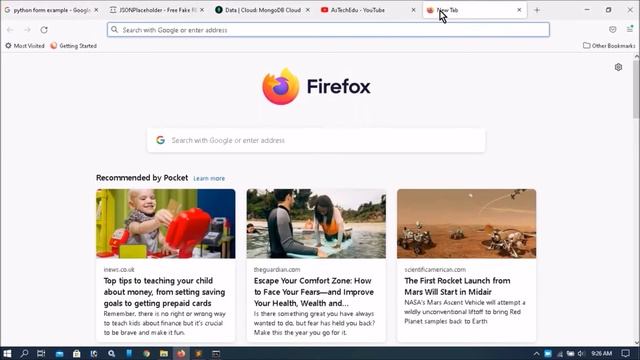640x360 pixels.
Task: Focus the page Google search box
Action: [x=316, y=140]
